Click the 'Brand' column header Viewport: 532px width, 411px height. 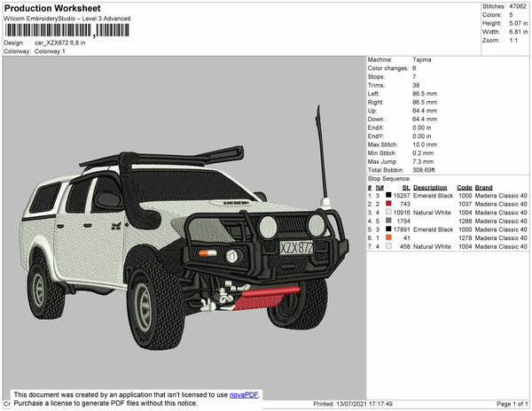pos(483,188)
